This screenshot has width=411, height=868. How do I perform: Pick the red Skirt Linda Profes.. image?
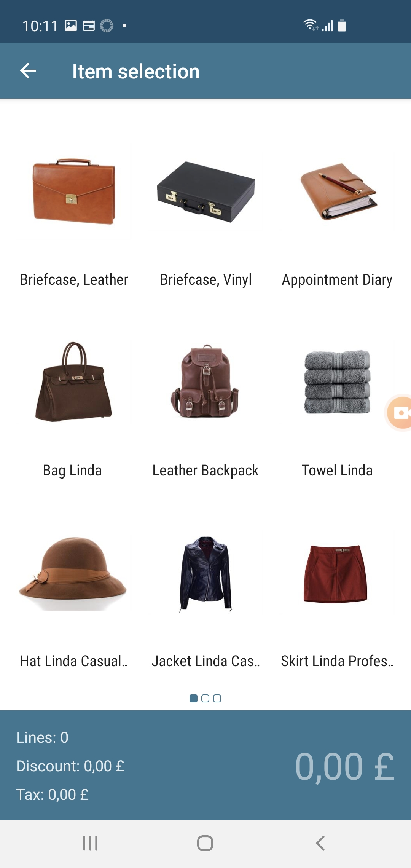[336, 574]
